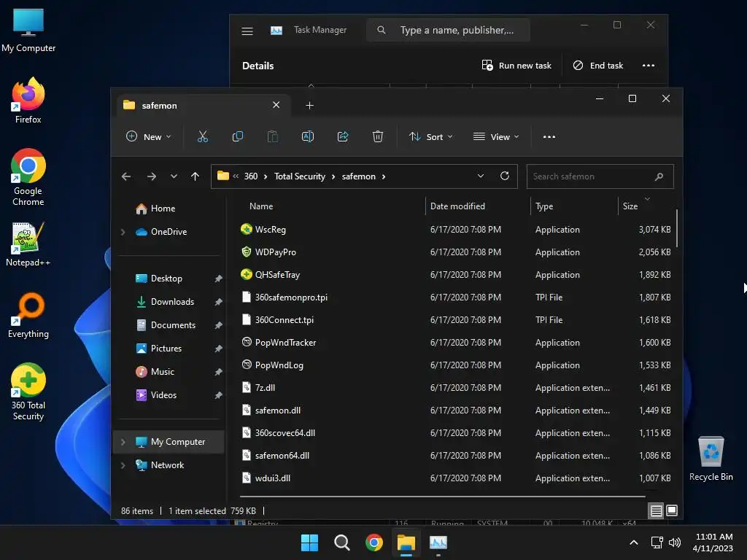Open Downloads in navigation pane
Image resolution: width=747 pixels, height=560 pixels.
172,302
